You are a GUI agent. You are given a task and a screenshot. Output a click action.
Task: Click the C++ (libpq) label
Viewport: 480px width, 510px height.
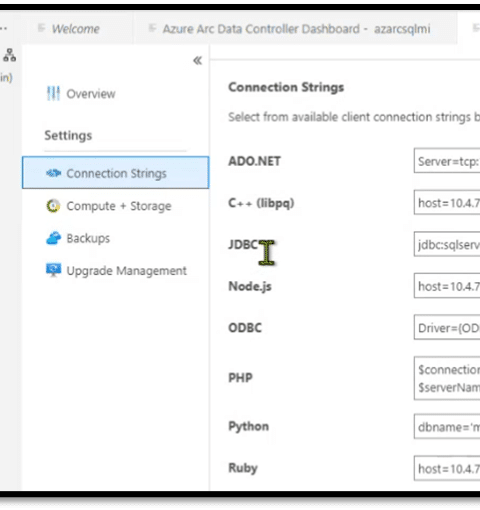click(261, 203)
